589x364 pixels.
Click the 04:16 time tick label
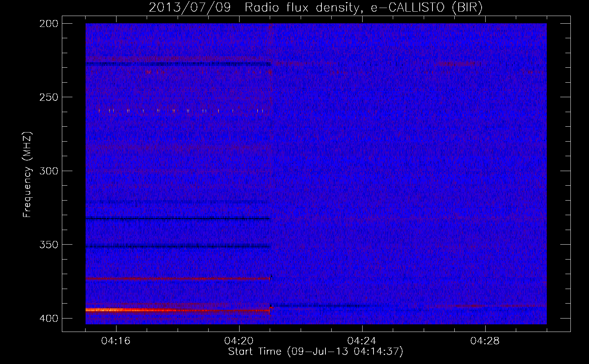tap(116, 341)
